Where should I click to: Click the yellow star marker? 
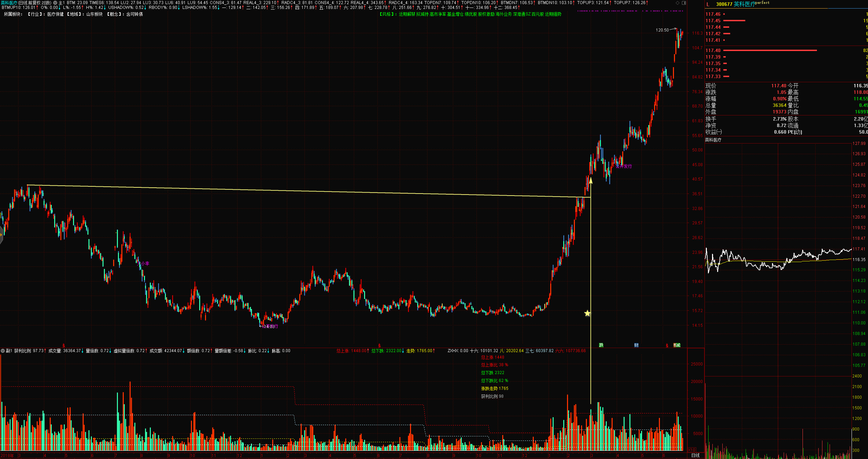587,313
